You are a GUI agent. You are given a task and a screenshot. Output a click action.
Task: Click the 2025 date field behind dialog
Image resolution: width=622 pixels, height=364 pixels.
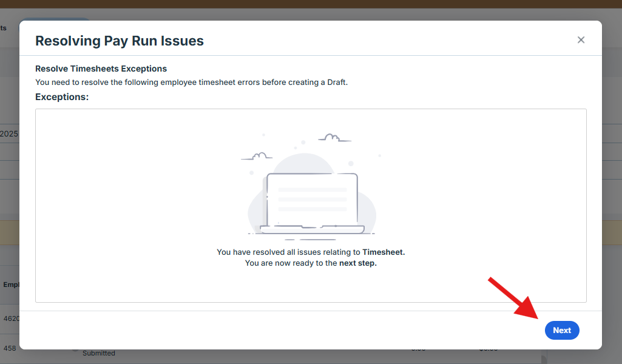(x=9, y=133)
